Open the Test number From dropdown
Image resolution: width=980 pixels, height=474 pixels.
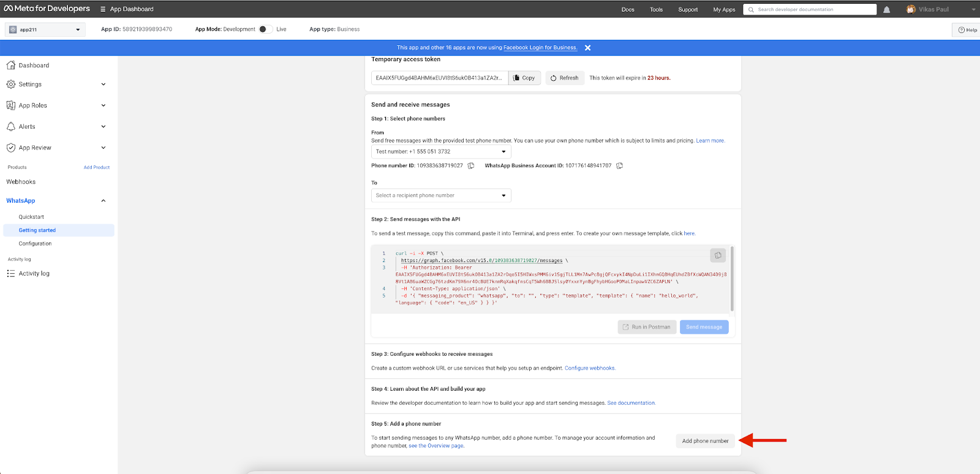click(x=441, y=151)
